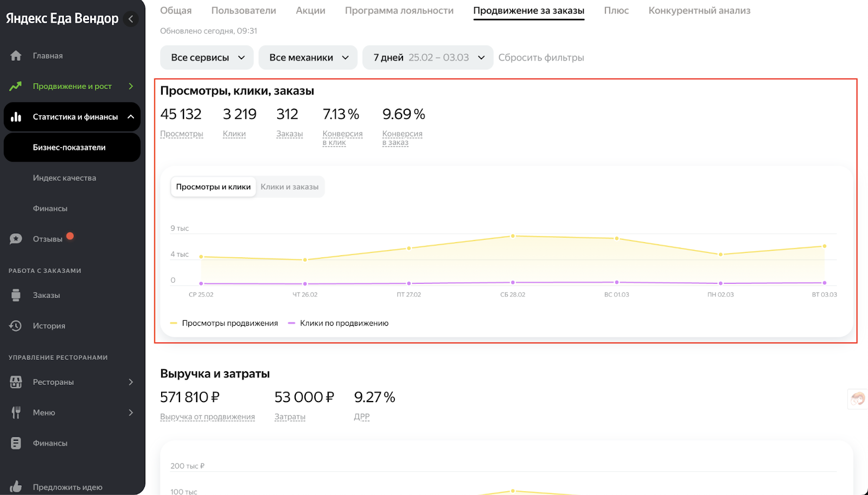Image resolution: width=868 pixels, height=495 pixels.
Task: Click the purple Клики по продвижению legend marker
Action: click(x=292, y=323)
